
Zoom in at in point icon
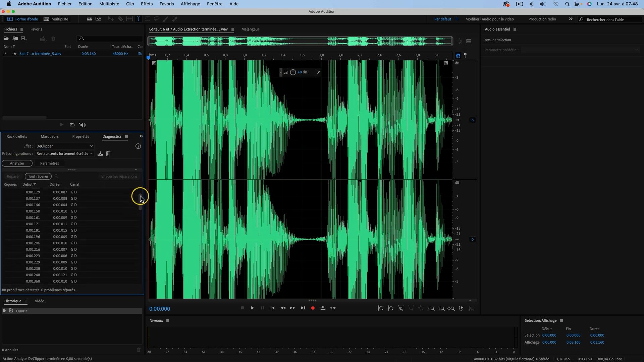(431, 308)
